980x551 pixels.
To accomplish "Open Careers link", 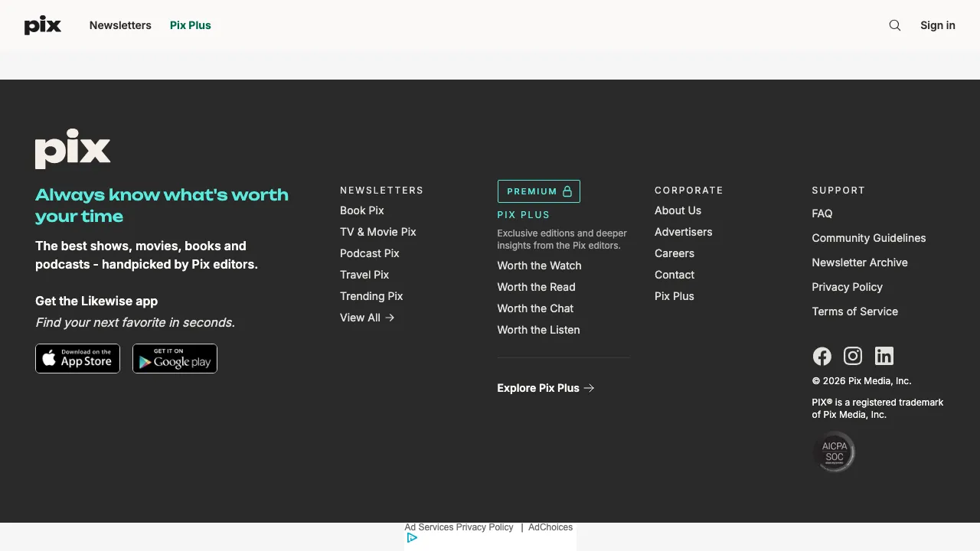I will pos(675,253).
